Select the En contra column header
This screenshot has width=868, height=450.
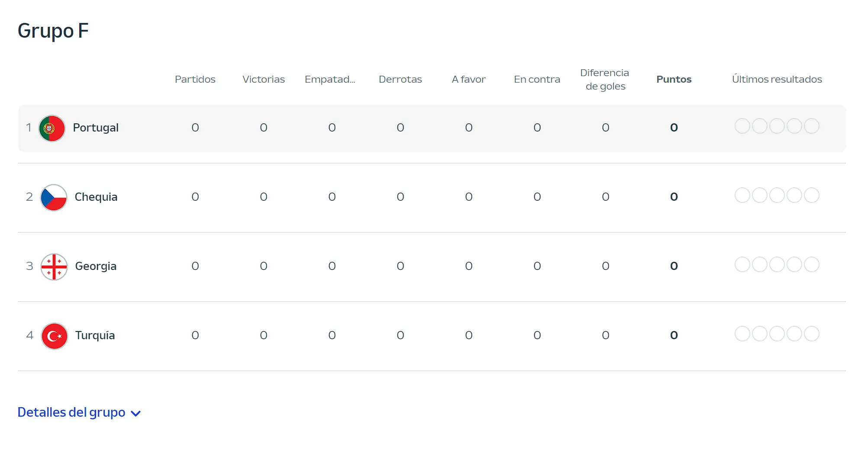pos(537,79)
